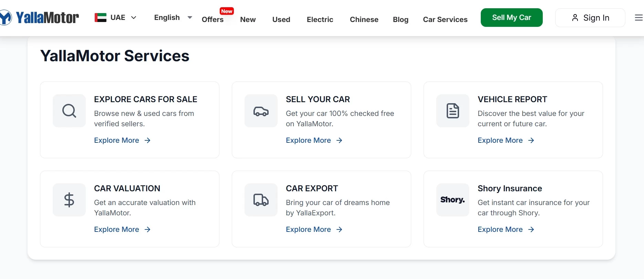Open the English language dropdown
The width and height of the screenshot is (644, 279).
173,18
